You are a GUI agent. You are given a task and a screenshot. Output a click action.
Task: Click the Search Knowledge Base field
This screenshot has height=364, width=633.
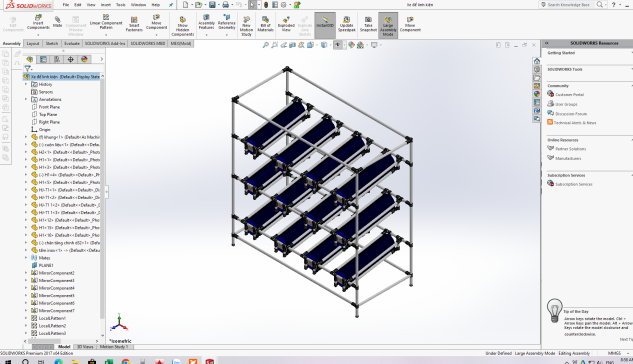[568, 5]
